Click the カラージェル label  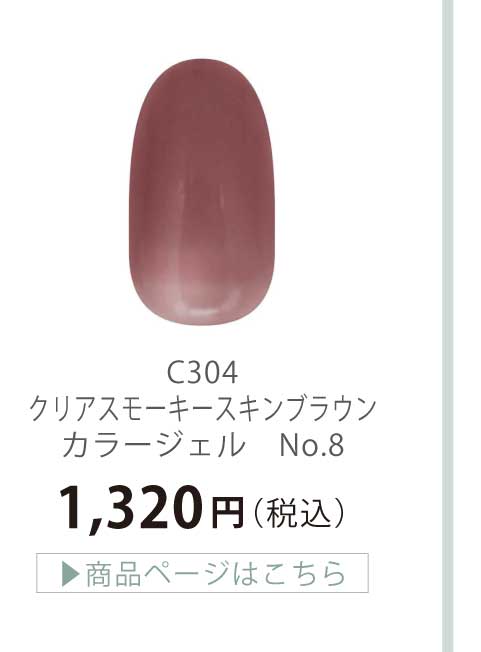(x=154, y=445)
